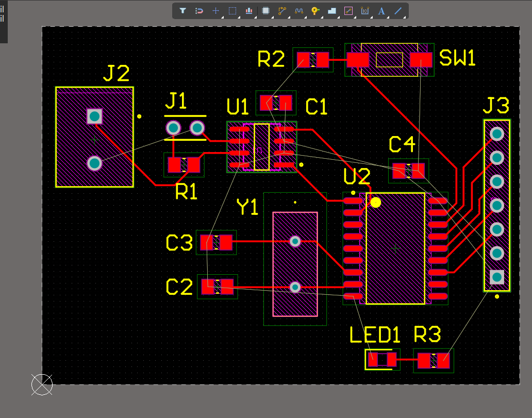Select the place polygon pour tool

332,11
